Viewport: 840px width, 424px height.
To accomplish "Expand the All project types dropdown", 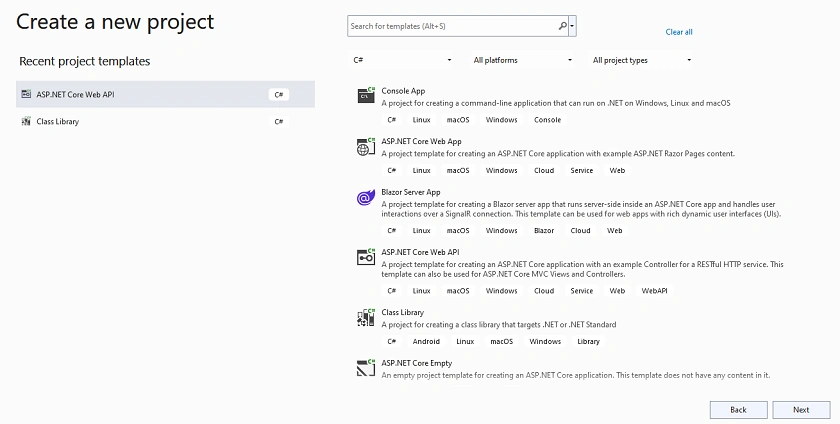I will [x=642, y=60].
